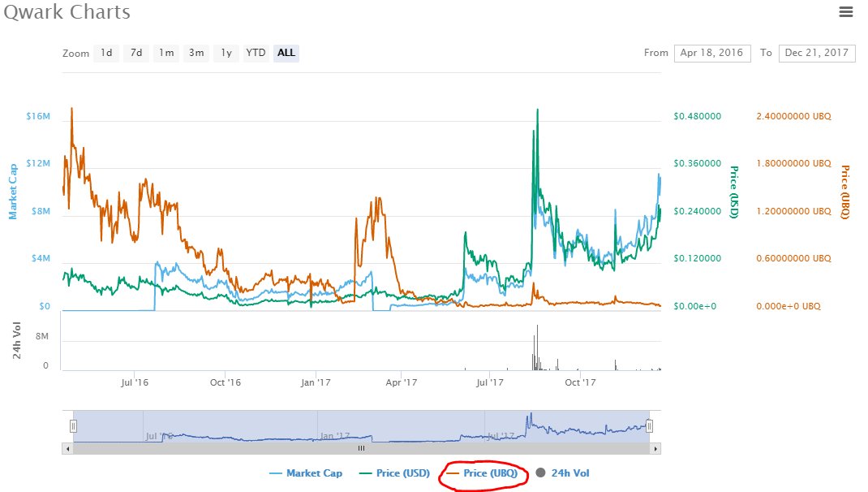Open the hamburger menu
Viewport: 868px width, 492px height.
(x=846, y=11)
